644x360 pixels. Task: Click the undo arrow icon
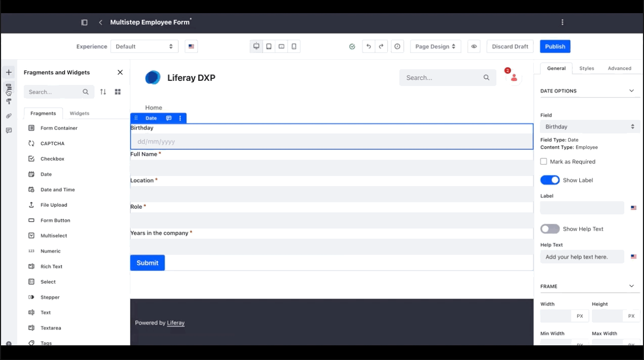pyautogui.click(x=369, y=47)
